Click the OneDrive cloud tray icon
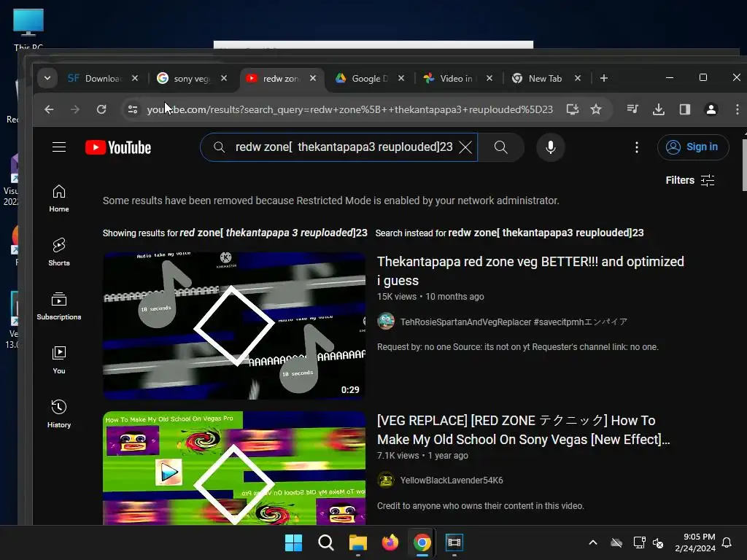 pos(616,542)
